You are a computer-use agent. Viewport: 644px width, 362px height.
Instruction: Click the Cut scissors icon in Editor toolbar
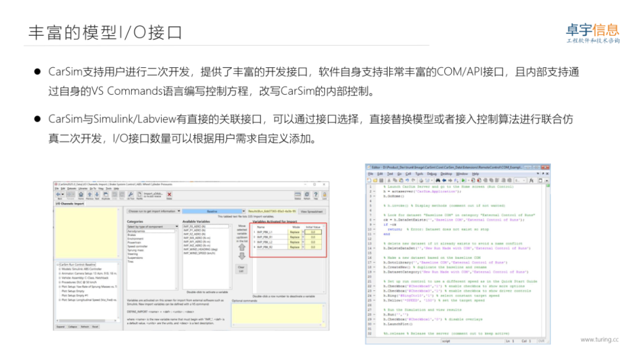coord(389,180)
